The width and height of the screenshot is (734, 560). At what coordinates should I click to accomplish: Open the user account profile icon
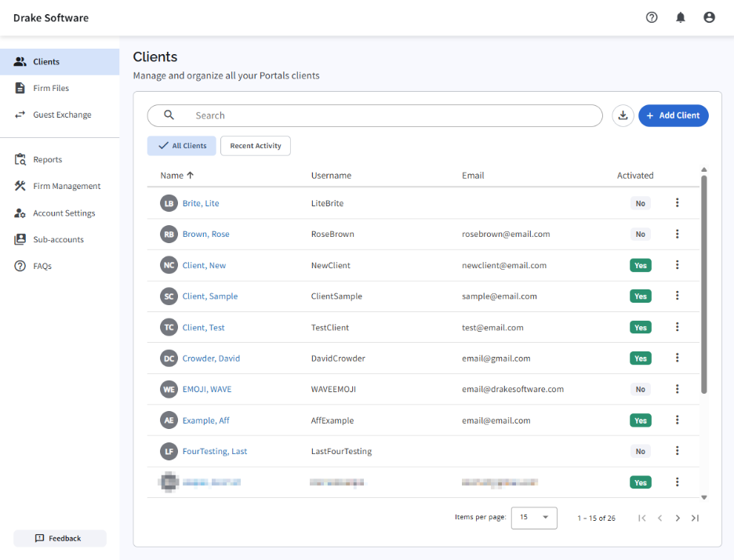(709, 17)
